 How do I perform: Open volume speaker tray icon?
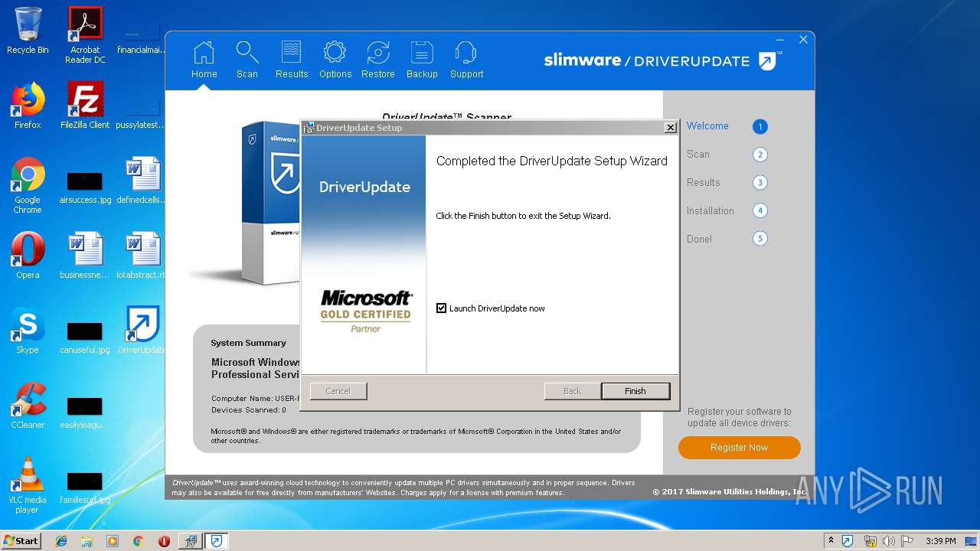[888, 541]
